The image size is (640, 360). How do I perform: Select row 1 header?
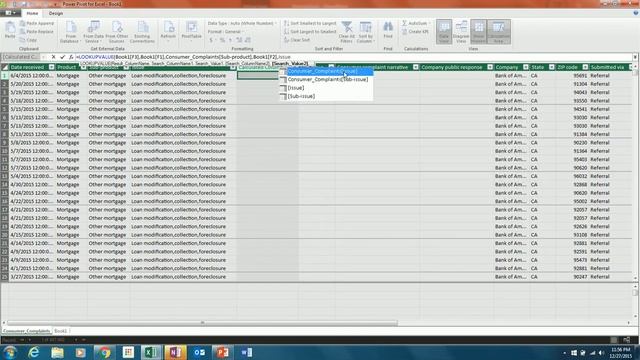click(4, 76)
